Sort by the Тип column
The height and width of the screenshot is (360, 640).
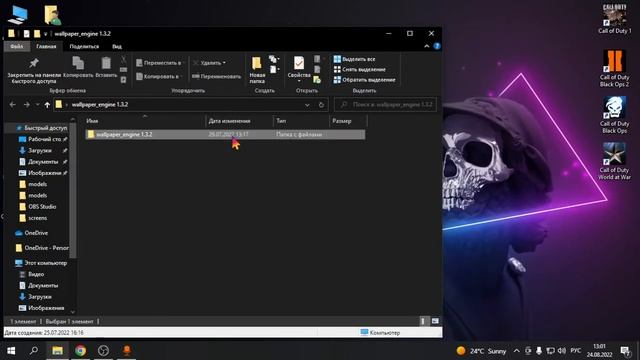coord(301,121)
